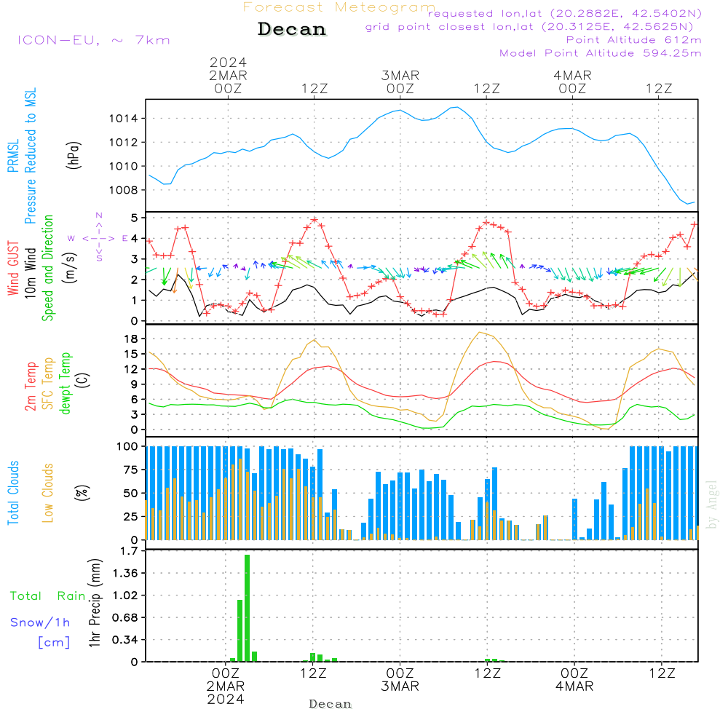Click the 'SFC Temp' orange label
The width and height of the screenshot is (728, 728).
point(48,384)
